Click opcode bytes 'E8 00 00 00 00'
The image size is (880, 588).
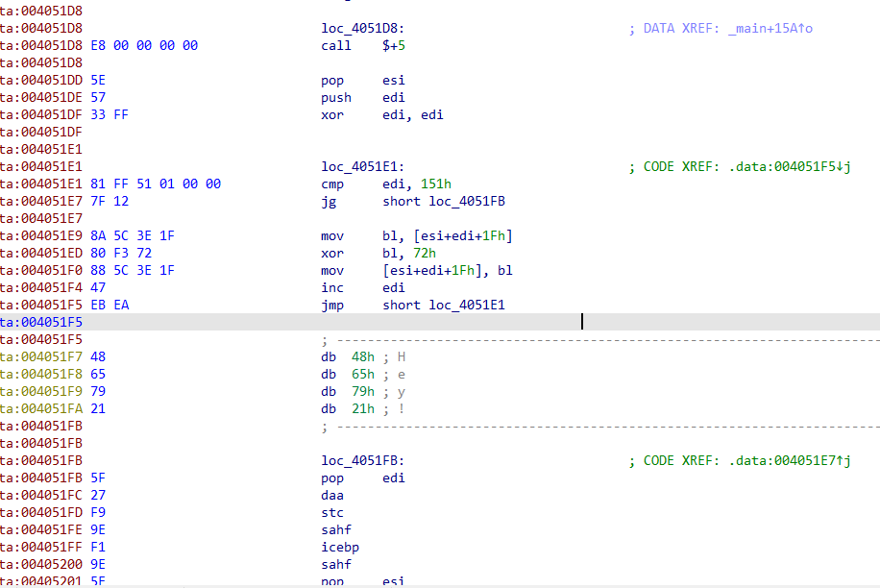(144, 46)
